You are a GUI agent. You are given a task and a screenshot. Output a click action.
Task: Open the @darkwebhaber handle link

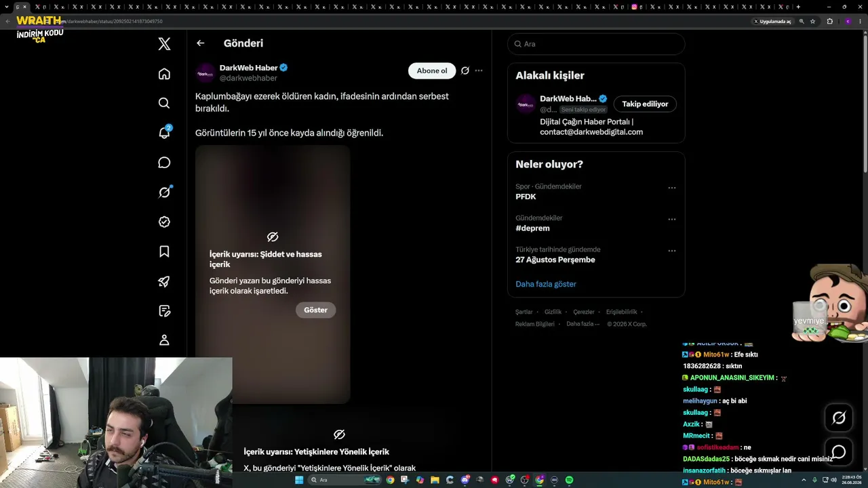pyautogui.click(x=248, y=78)
